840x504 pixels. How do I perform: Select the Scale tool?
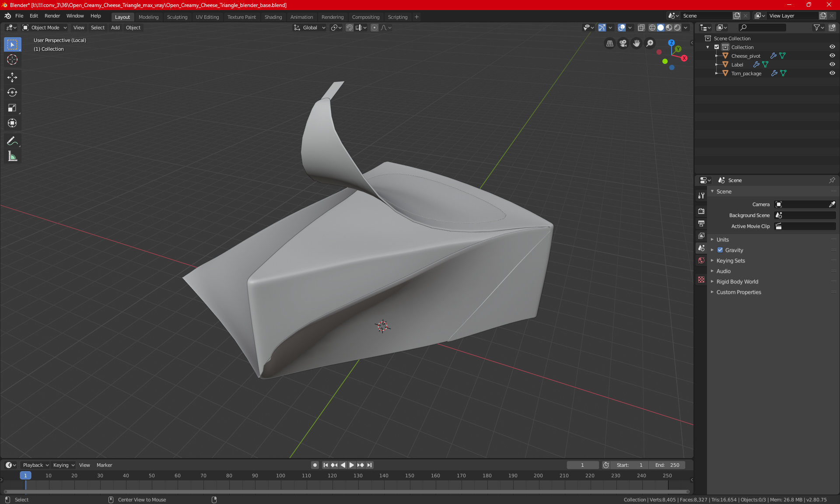(12, 108)
